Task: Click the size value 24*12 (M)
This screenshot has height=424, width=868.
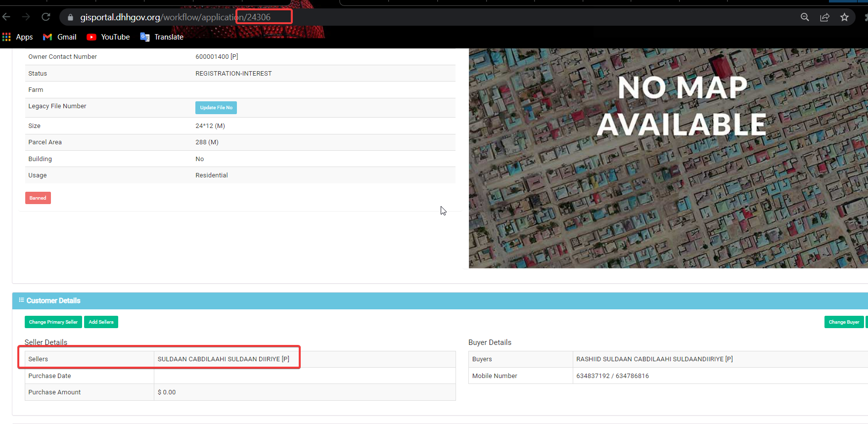Action: pos(210,126)
